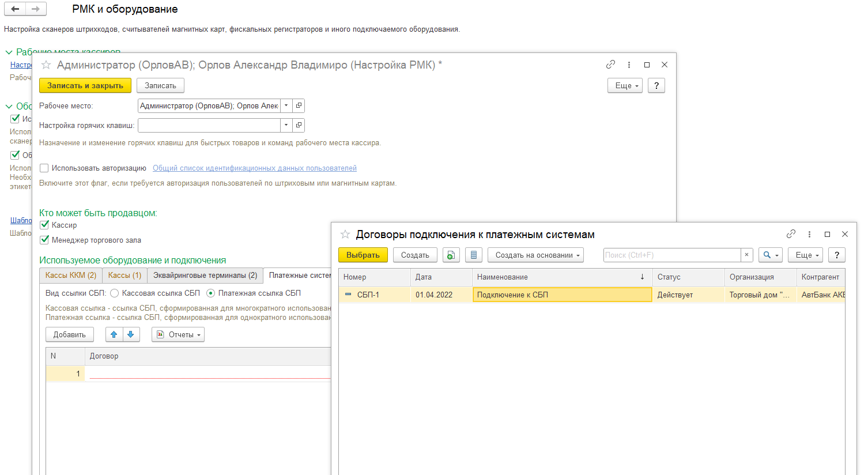Open the Создать на основании dropdown
The image size is (868, 475).
point(535,255)
